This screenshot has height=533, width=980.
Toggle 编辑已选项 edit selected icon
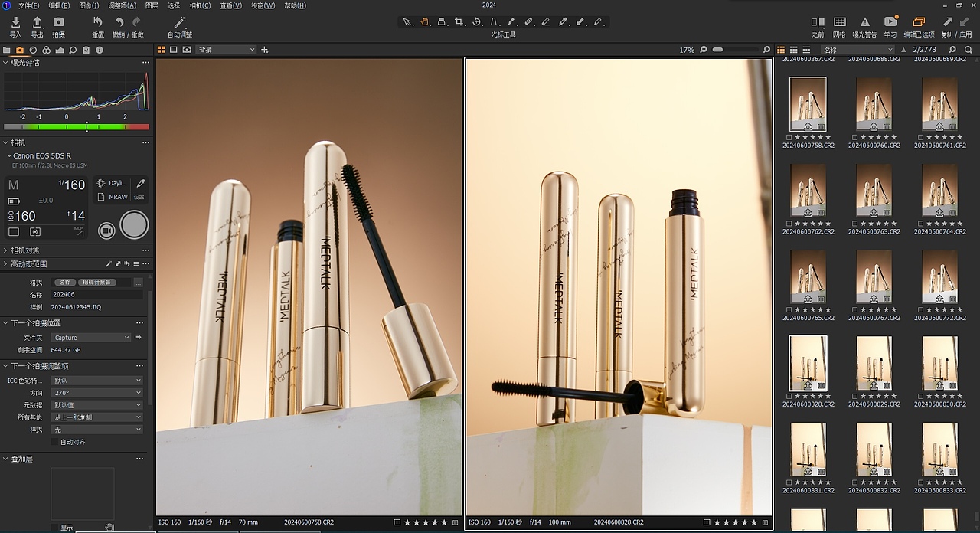[x=919, y=22]
